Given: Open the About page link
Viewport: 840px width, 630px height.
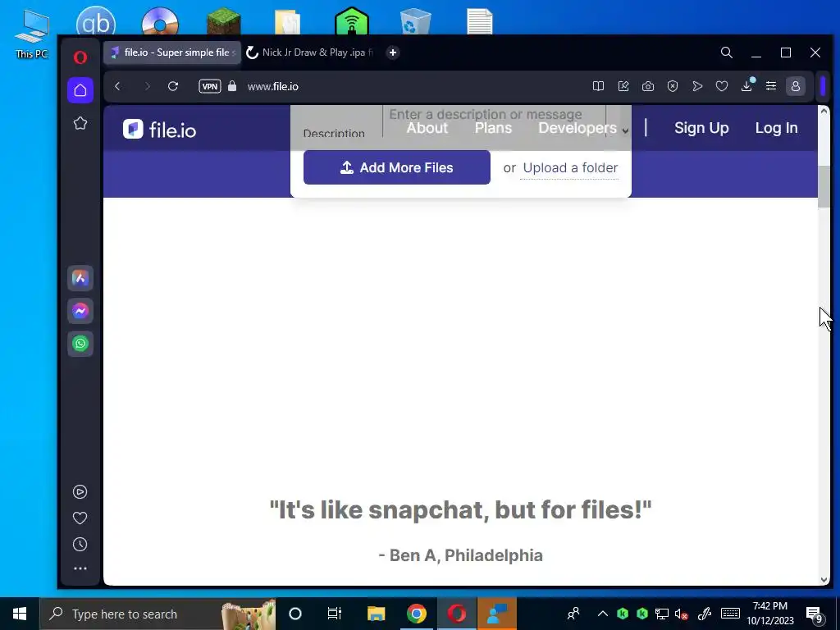Looking at the screenshot, I should point(427,128).
